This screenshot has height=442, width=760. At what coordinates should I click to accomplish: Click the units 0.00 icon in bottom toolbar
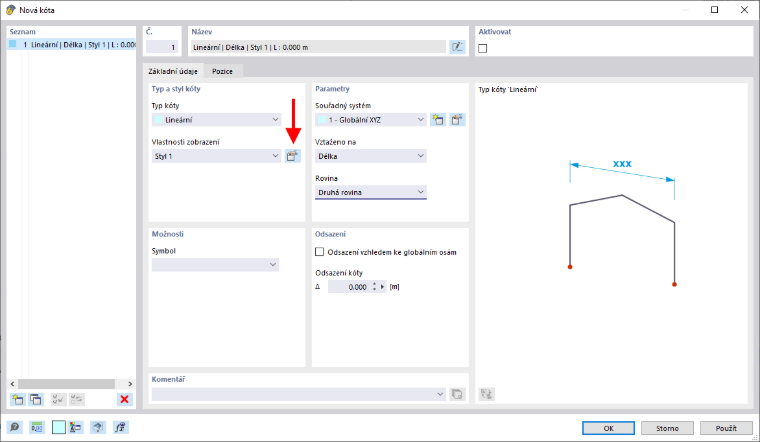point(37,427)
